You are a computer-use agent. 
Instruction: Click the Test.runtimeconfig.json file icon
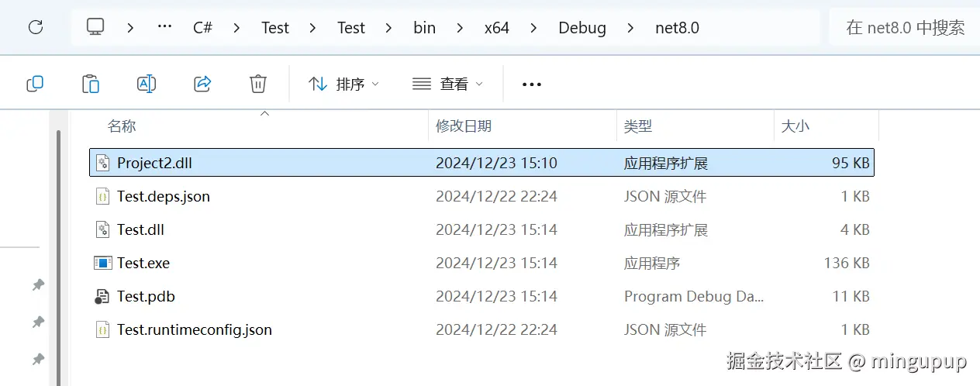(x=102, y=329)
